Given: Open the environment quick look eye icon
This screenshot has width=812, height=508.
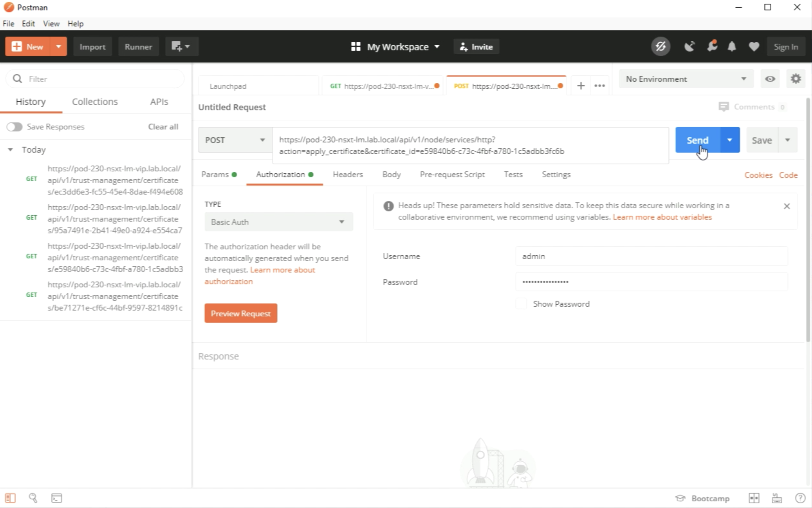Looking at the screenshot, I should tap(770, 79).
